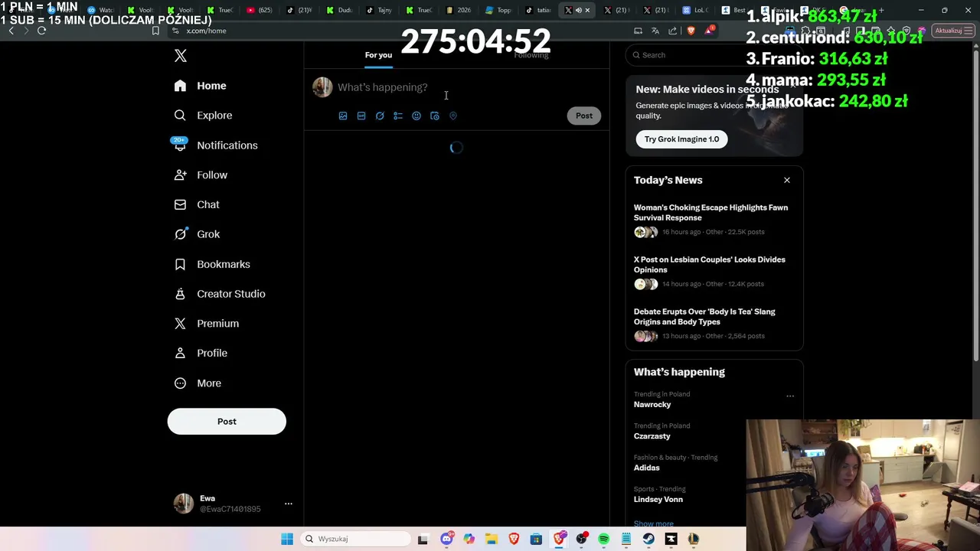Click the translate icon in address bar
Viewport: 980px width, 551px height.
(x=655, y=31)
